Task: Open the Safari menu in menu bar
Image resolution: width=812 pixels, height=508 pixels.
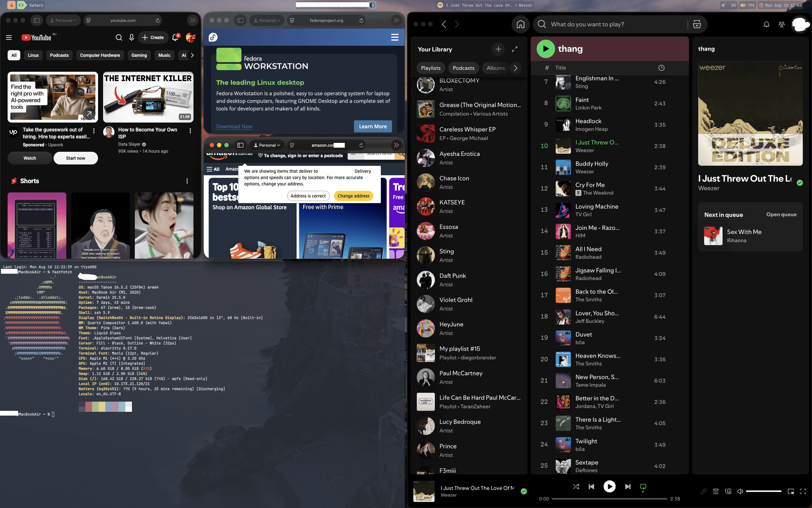Action: pyautogui.click(x=36, y=5)
